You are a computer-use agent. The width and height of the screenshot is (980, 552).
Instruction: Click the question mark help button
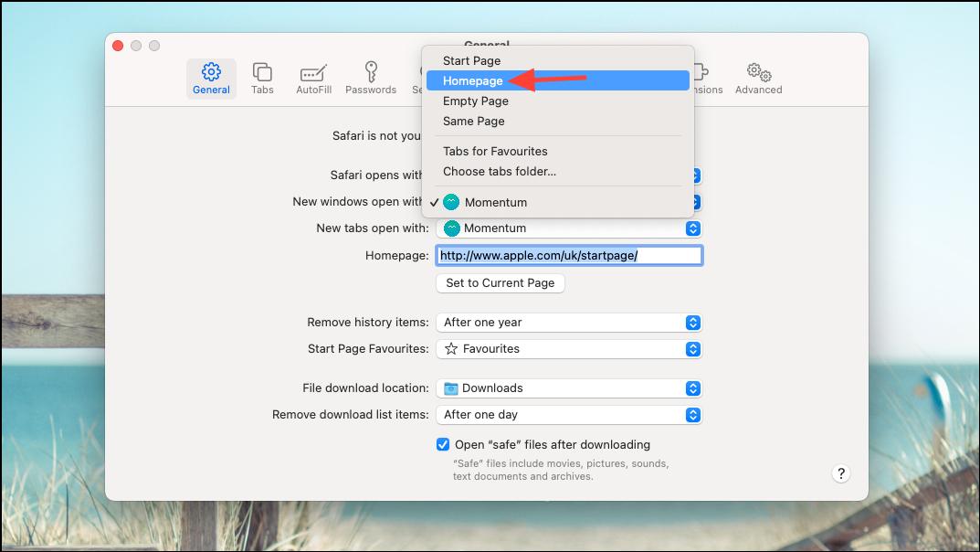pos(840,473)
